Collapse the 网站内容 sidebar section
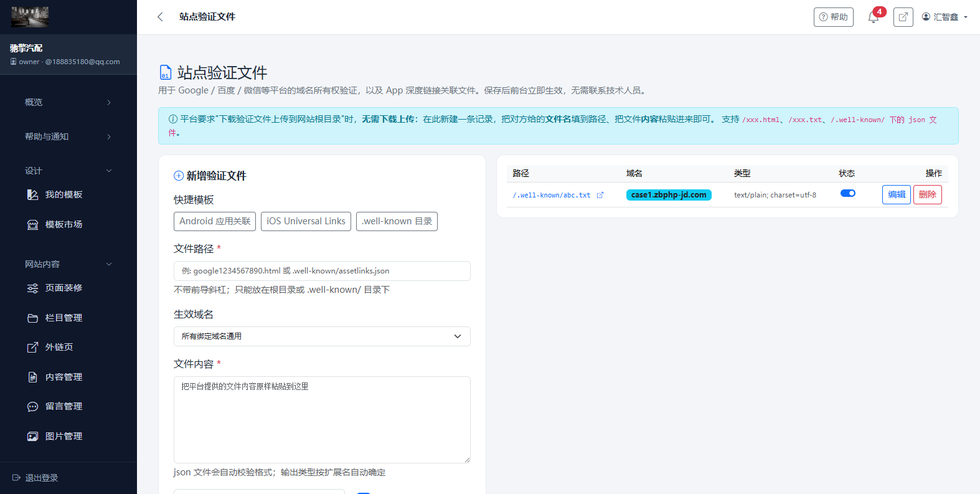This screenshot has height=494, width=980. pos(68,264)
